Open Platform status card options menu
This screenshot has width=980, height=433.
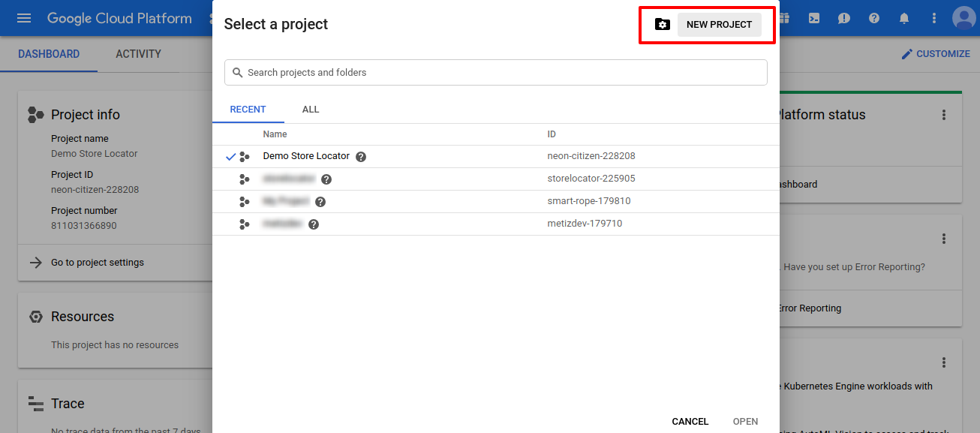click(944, 115)
